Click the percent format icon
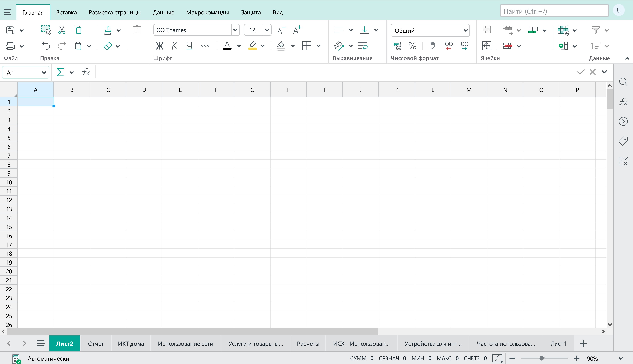Screen dimensions: 633x364 click(x=412, y=46)
